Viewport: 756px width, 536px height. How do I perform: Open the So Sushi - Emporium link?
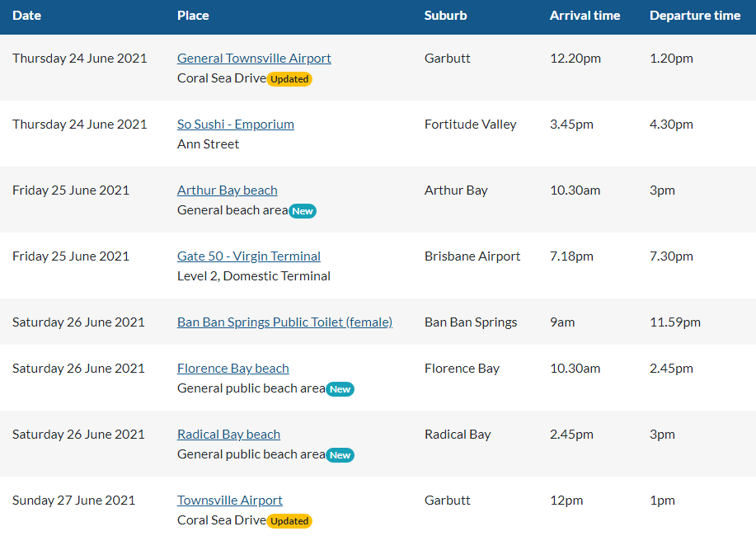(235, 125)
